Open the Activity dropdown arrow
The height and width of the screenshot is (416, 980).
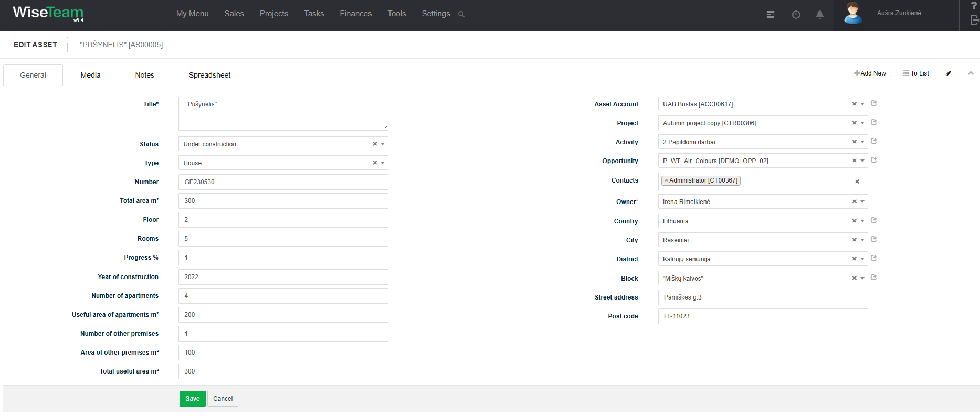(x=862, y=142)
